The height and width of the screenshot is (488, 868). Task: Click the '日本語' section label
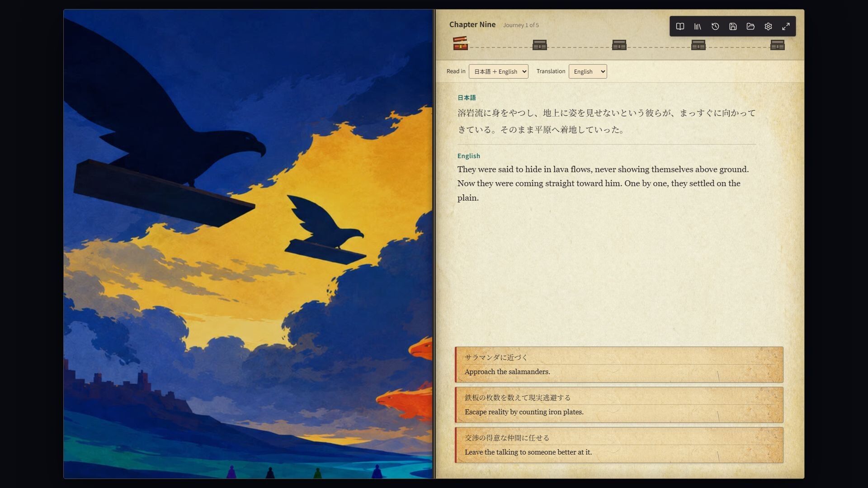pos(467,98)
